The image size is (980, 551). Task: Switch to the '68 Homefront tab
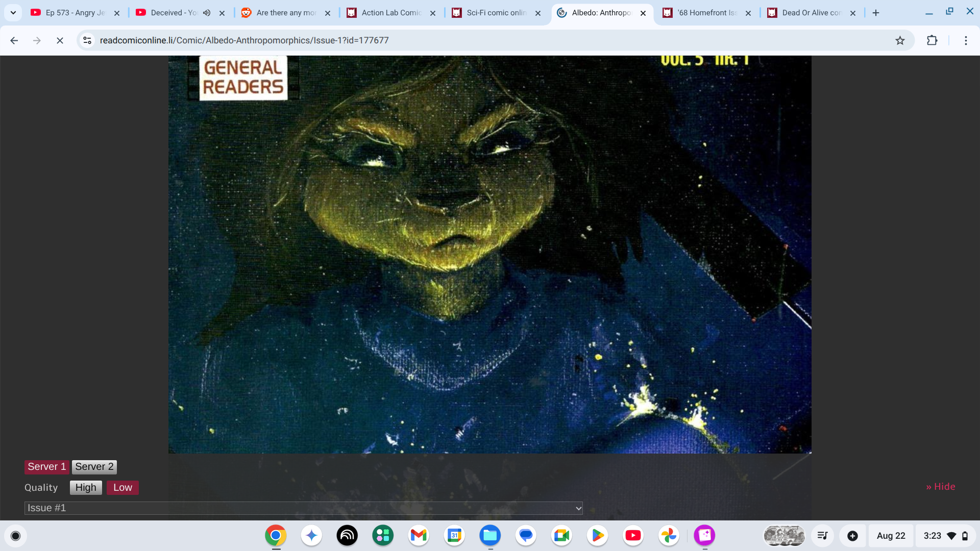[x=706, y=13]
